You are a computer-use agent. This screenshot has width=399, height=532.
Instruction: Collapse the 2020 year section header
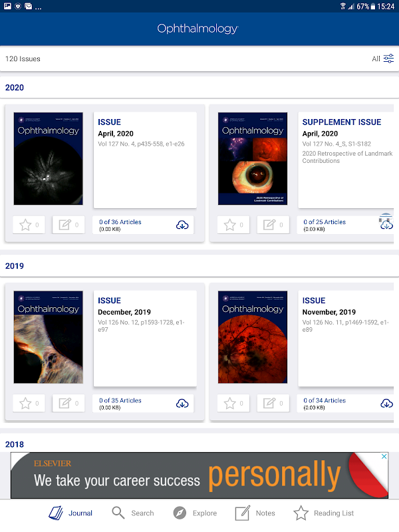[x=199, y=87]
